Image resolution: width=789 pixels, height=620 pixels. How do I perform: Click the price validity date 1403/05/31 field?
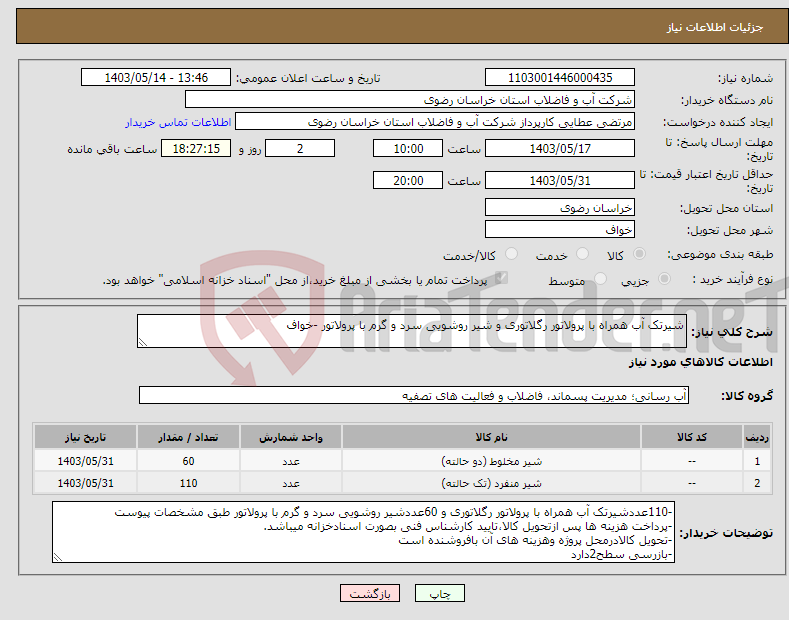[560, 180]
